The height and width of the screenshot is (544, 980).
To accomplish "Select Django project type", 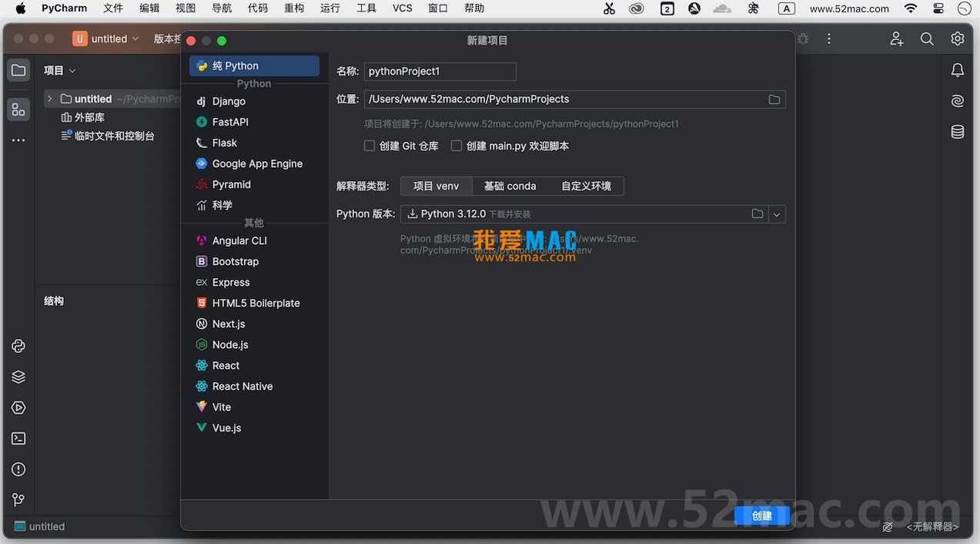I will pos(254,101).
